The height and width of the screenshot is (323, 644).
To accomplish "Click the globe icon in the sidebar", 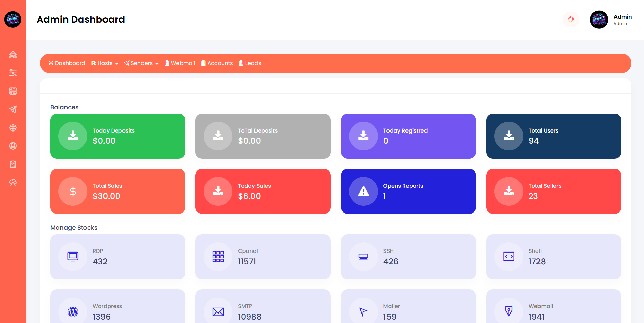I will 13,128.
